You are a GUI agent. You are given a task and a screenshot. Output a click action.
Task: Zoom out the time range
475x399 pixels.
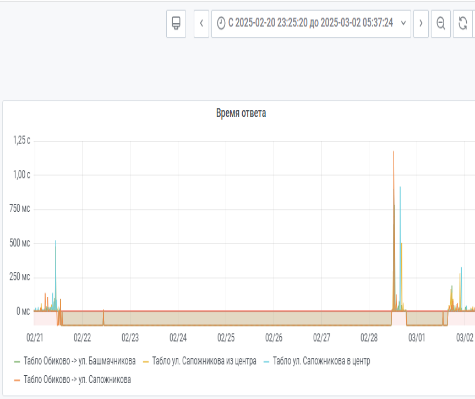tap(441, 23)
